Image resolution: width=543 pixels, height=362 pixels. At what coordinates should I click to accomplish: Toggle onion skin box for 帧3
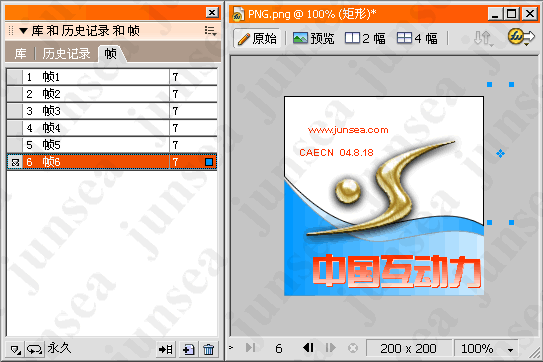tap(15, 111)
